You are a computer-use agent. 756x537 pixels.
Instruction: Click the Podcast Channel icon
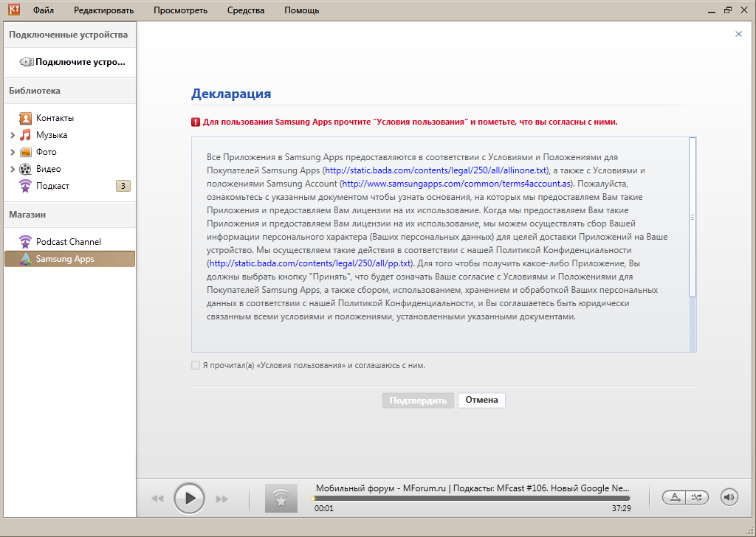tap(25, 242)
